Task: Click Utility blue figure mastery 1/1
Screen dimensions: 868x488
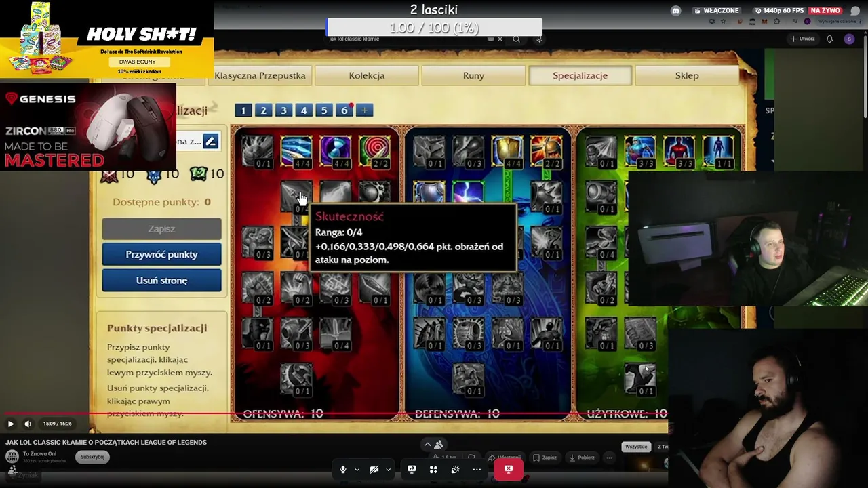Action: pos(719,151)
